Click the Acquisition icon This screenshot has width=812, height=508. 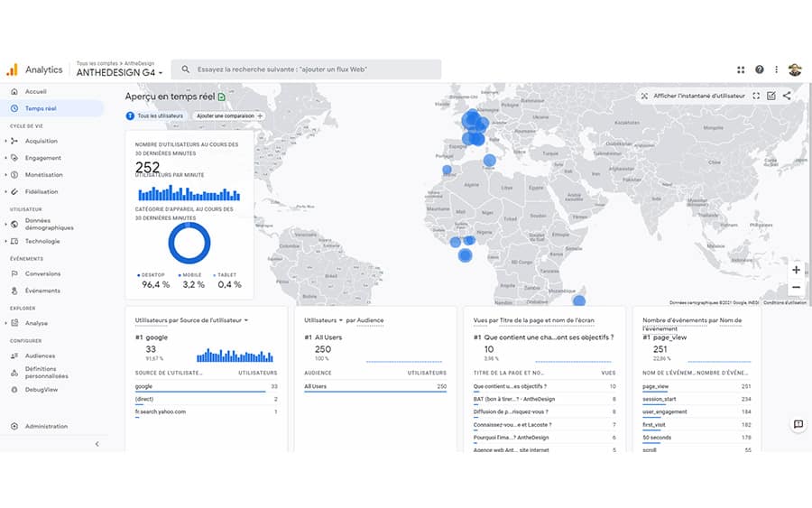pyautogui.click(x=14, y=141)
